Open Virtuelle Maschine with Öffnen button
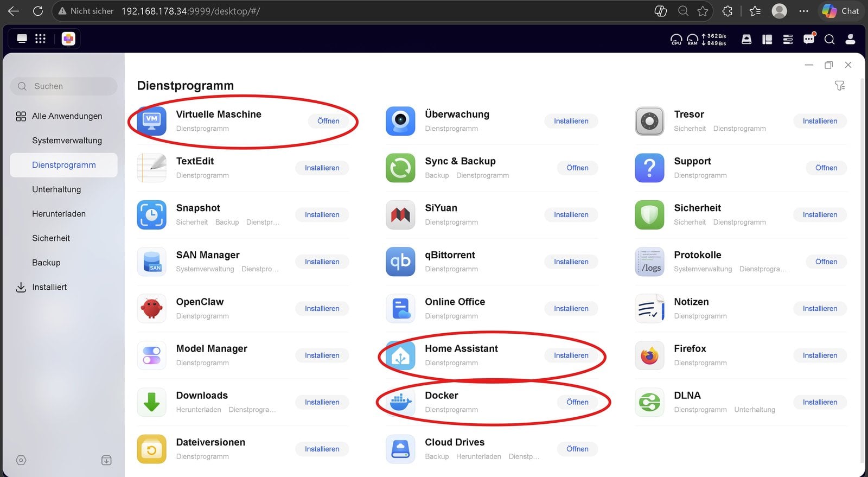The image size is (868, 477). [328, 121]
